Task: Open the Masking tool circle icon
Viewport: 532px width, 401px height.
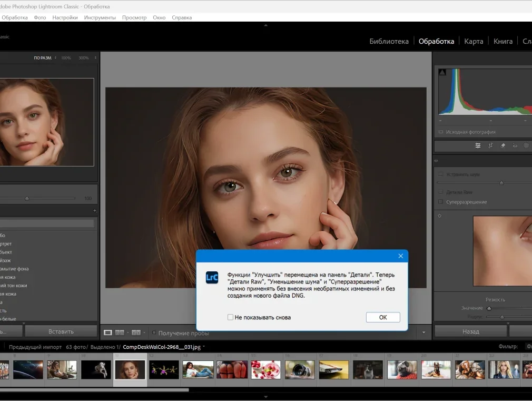Action: click(x=526, y=146)
